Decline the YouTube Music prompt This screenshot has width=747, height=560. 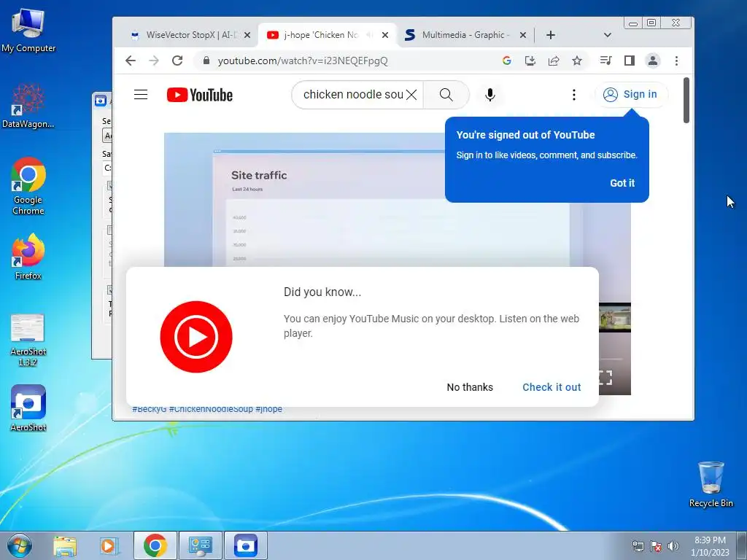pos(470,387)
